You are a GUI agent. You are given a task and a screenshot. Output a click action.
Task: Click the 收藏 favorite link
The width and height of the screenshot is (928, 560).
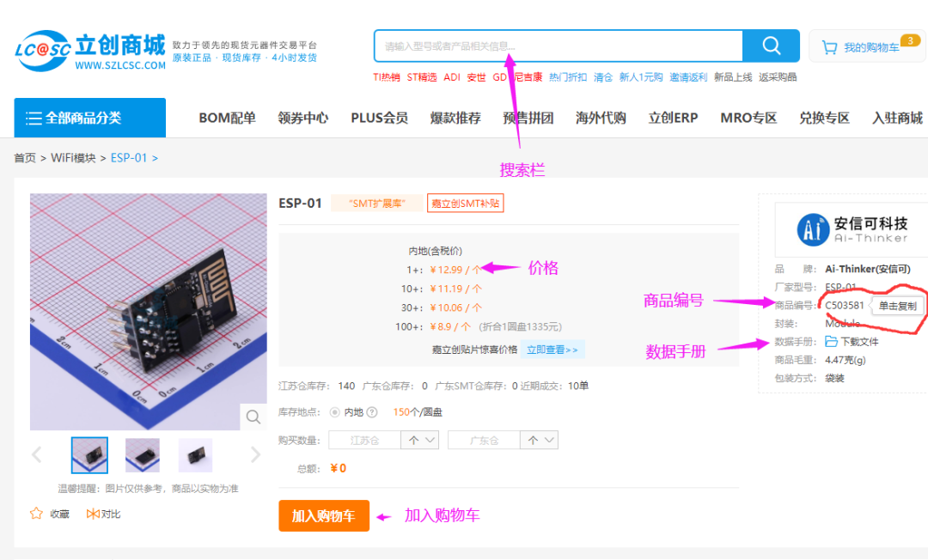pyautogui.click(x=60, y=514)
